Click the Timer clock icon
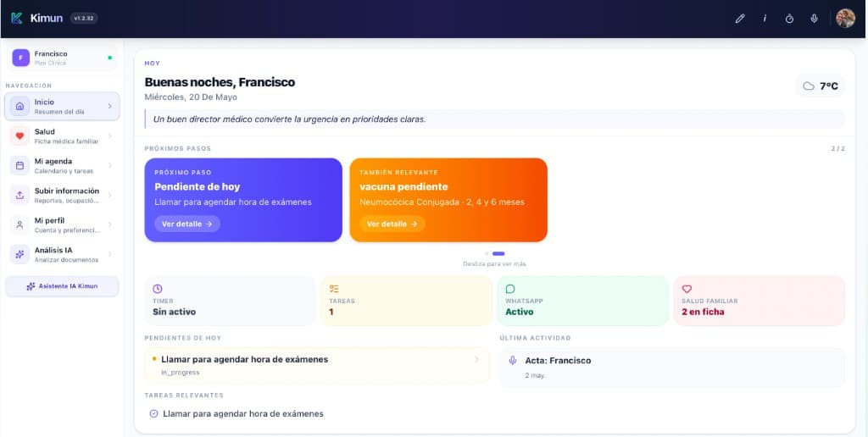 [x=158, y=289]
